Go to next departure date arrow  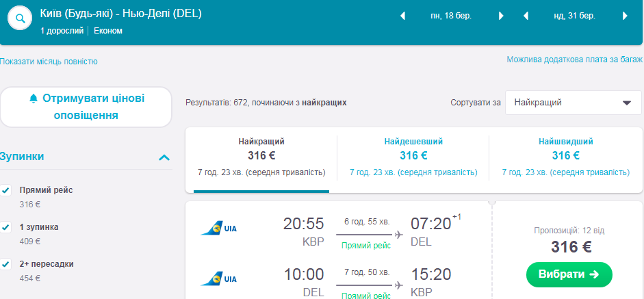coord(501,16)
